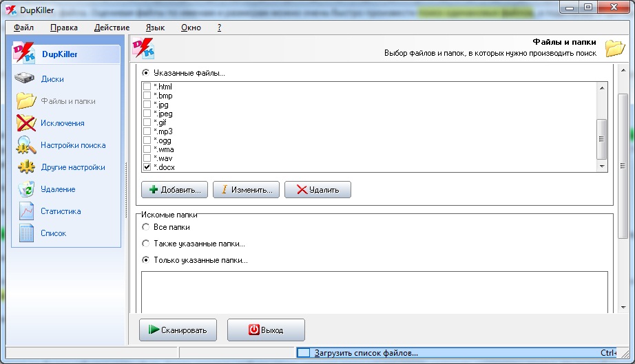Select Также указанные папки option
The image size is (635, 364).
146,244
